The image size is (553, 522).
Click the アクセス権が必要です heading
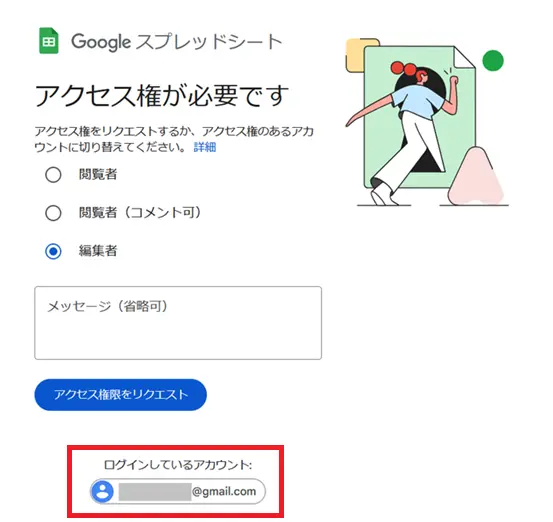tap(162, 96)
